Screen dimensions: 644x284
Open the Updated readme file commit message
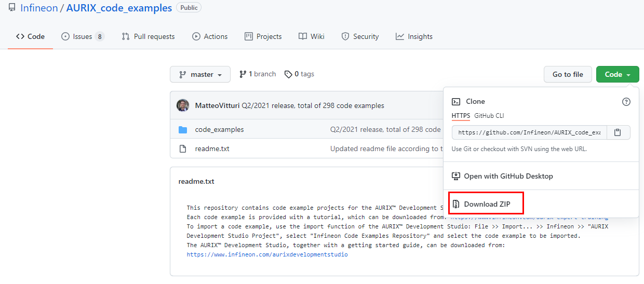coord(386,148)
